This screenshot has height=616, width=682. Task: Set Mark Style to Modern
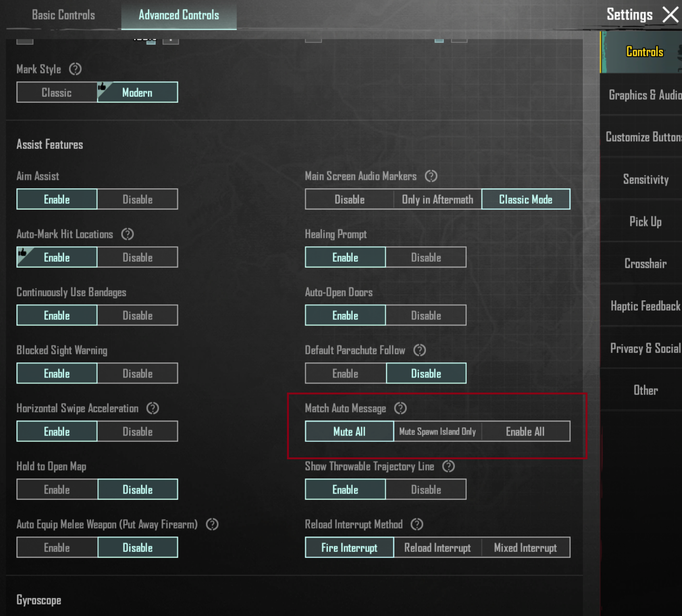point(138,92)
